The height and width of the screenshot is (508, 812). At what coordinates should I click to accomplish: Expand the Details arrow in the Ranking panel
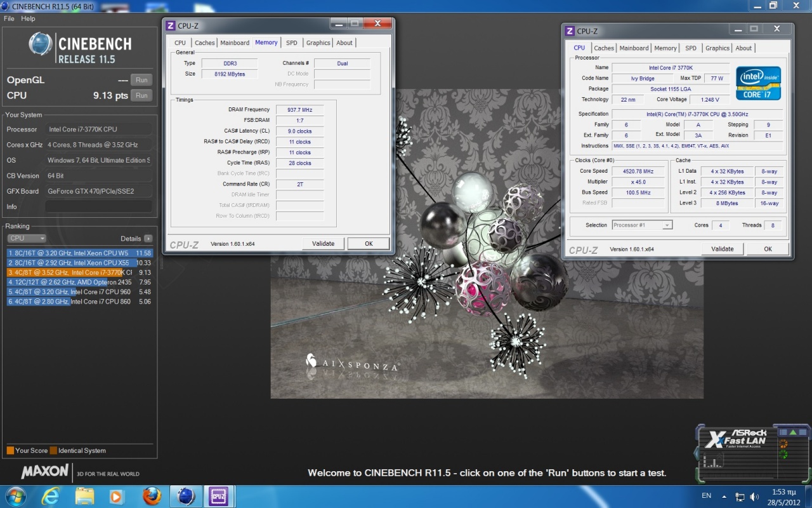[x=148, y=239]
